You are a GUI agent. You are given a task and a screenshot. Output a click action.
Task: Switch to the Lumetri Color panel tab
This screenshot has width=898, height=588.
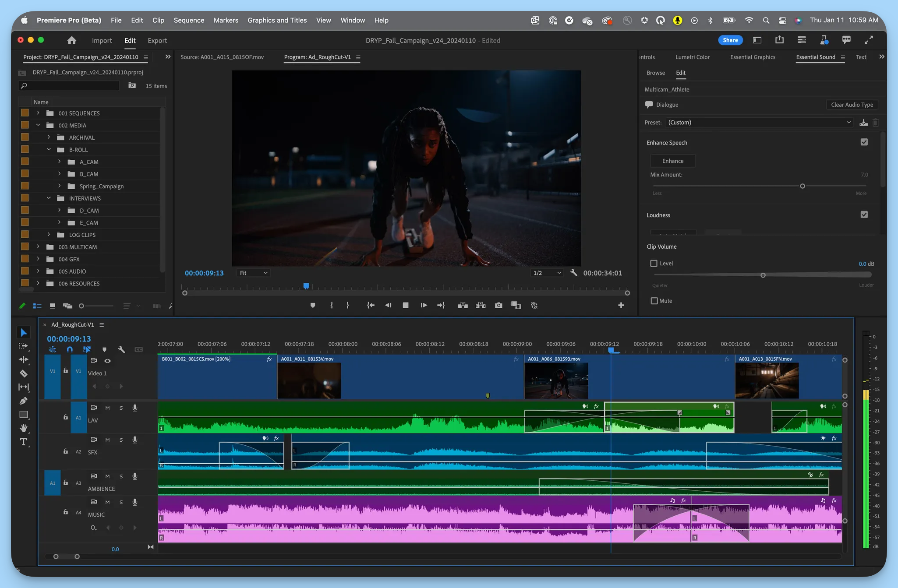692,57
